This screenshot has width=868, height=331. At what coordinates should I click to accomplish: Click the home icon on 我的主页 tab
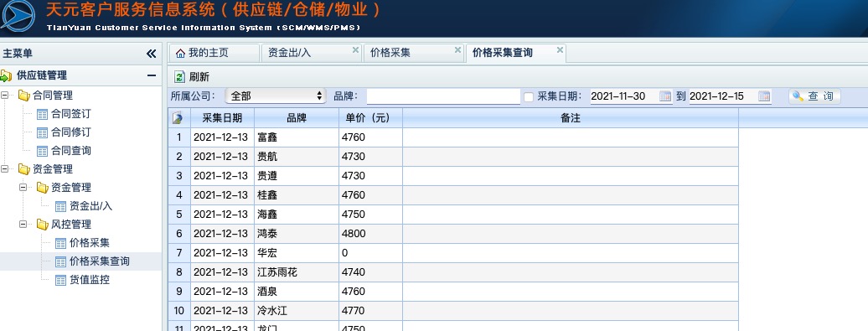[180, 54]
